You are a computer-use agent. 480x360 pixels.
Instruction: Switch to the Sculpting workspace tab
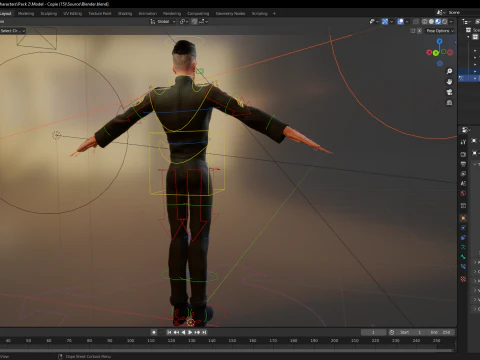coord(49,14)
